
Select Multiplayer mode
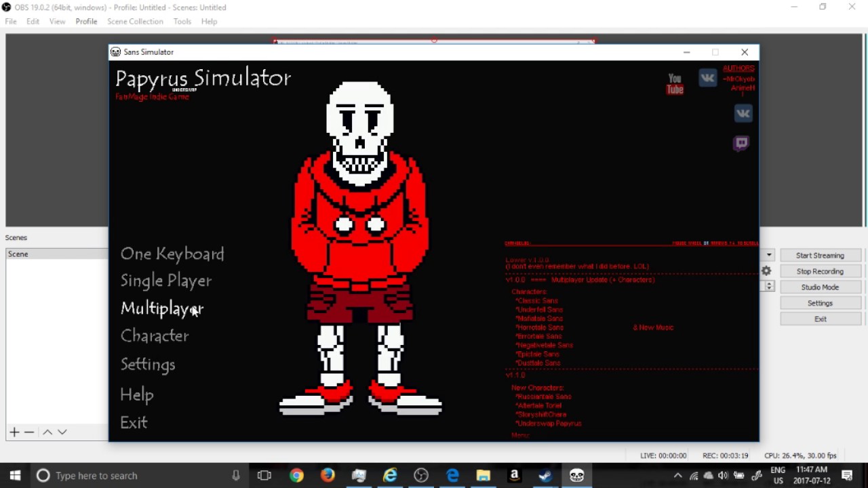pos(162,308)
